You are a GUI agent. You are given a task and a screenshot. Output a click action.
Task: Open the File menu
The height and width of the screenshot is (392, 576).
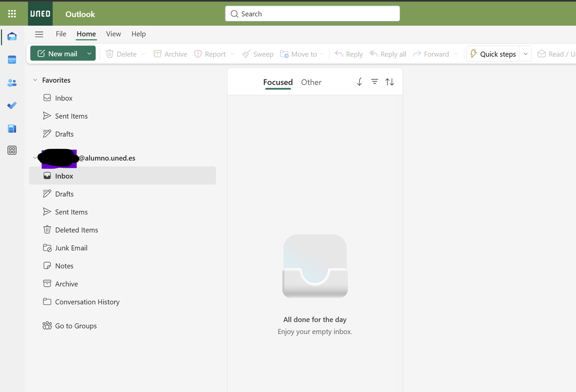(61, 34)
